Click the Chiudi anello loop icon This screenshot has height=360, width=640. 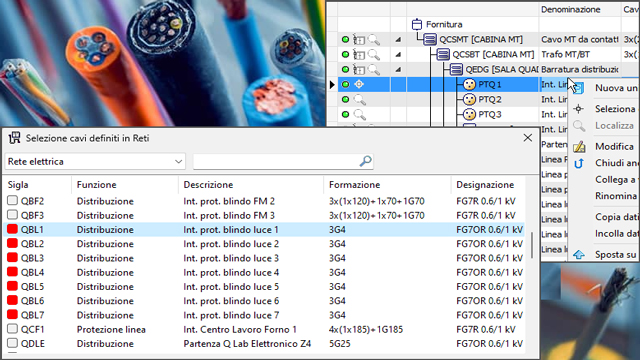[578, 163]
